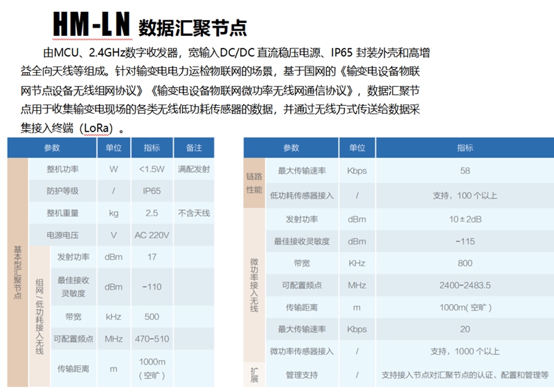Click the 链路性能 category cell
Screen dimensions: 554x392
[254, 183]
